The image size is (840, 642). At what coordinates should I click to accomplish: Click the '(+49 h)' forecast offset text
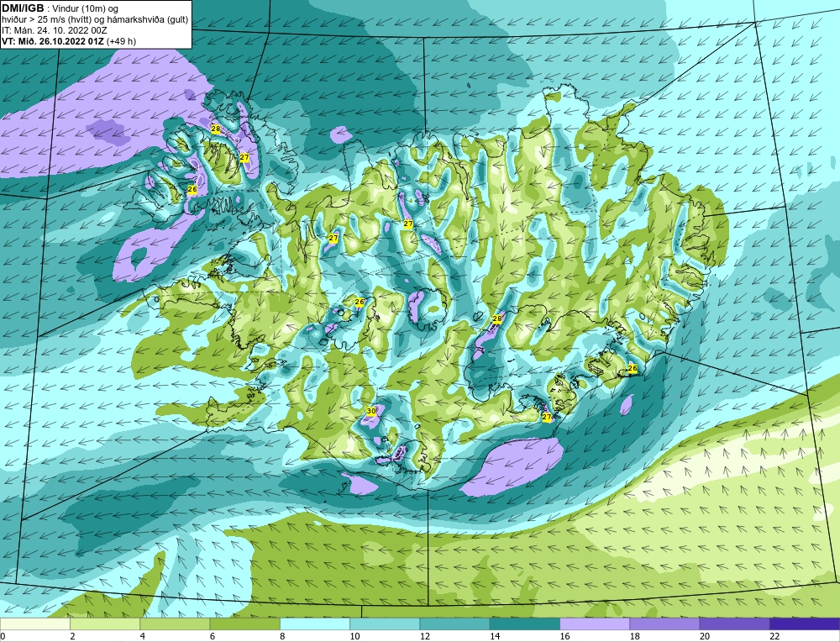(122, 41)
